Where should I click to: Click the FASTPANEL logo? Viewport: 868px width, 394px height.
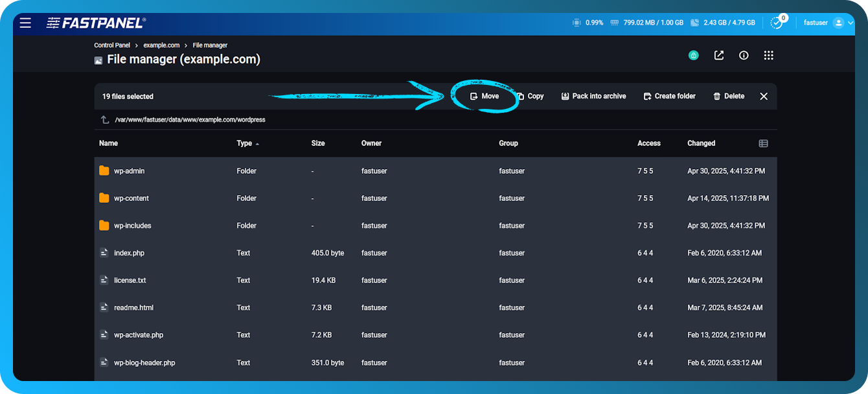pyautogui.click(x=94, y=23)
